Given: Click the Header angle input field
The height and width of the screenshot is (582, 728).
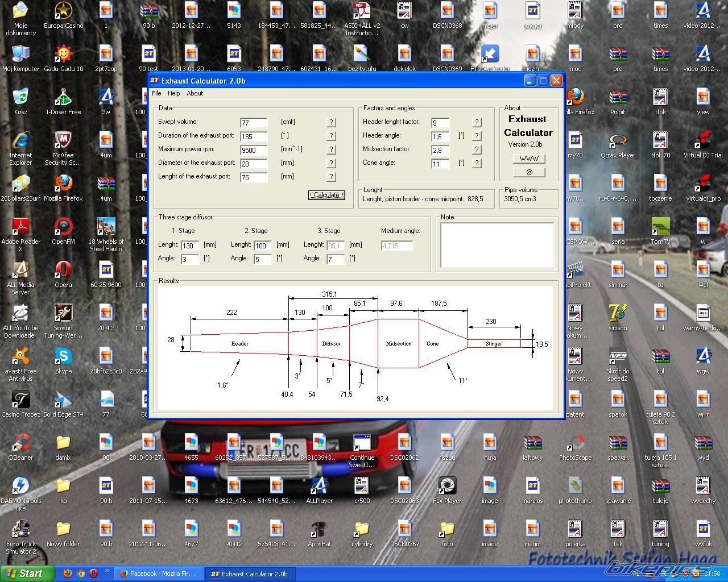Looking at the screenshot, I should pos(440,136).
